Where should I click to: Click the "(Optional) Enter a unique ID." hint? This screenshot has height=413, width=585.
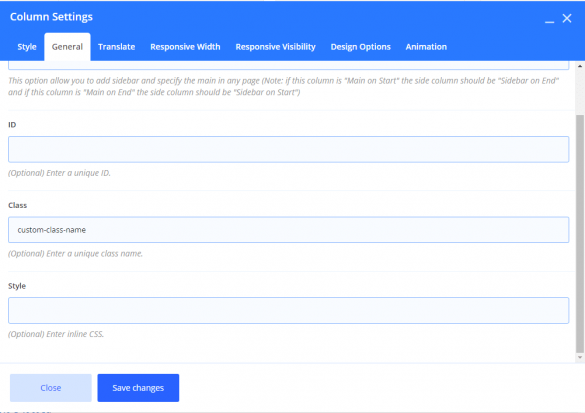59,173
